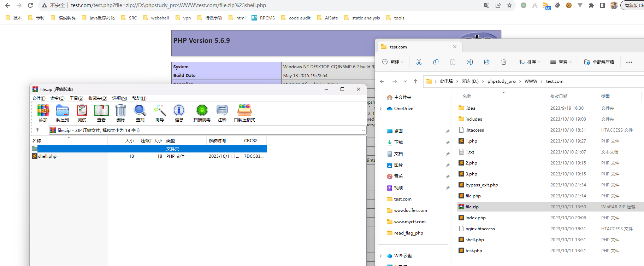Expand breadcrumb chevron after 此电脑
644x266 pixels.
coord(457,81)
